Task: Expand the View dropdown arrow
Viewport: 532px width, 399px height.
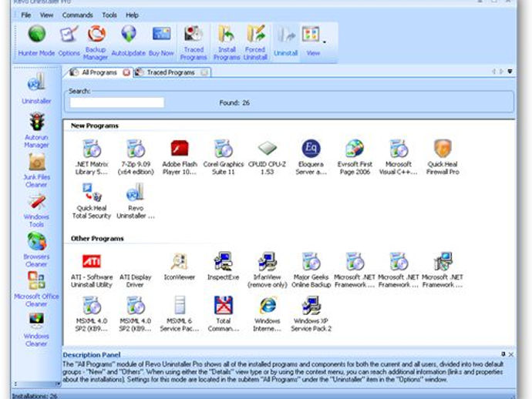Action: tap(325, 42)
